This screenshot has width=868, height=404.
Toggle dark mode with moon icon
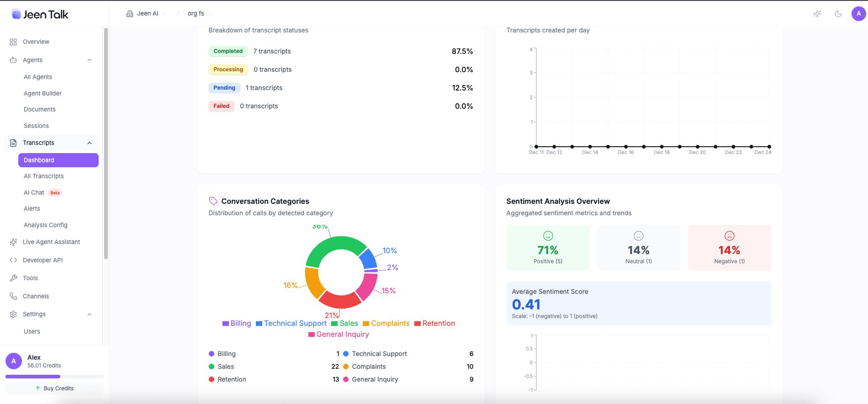838,14
